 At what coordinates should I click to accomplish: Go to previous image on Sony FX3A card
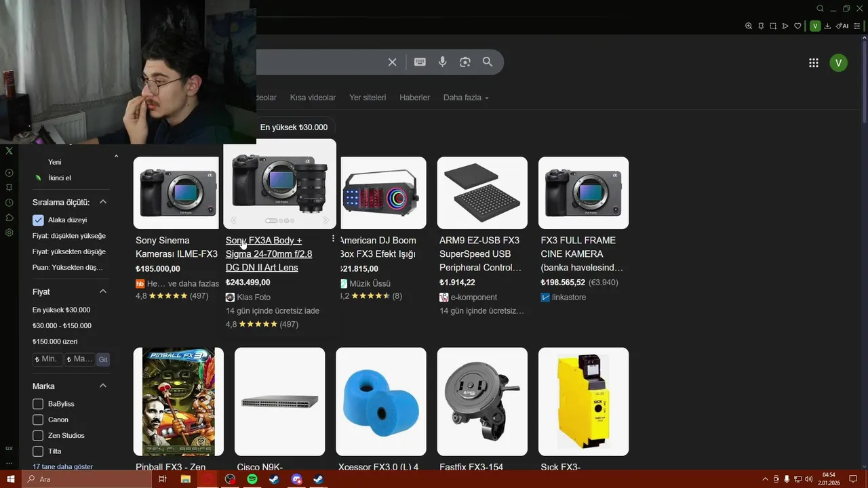[233, 220]
